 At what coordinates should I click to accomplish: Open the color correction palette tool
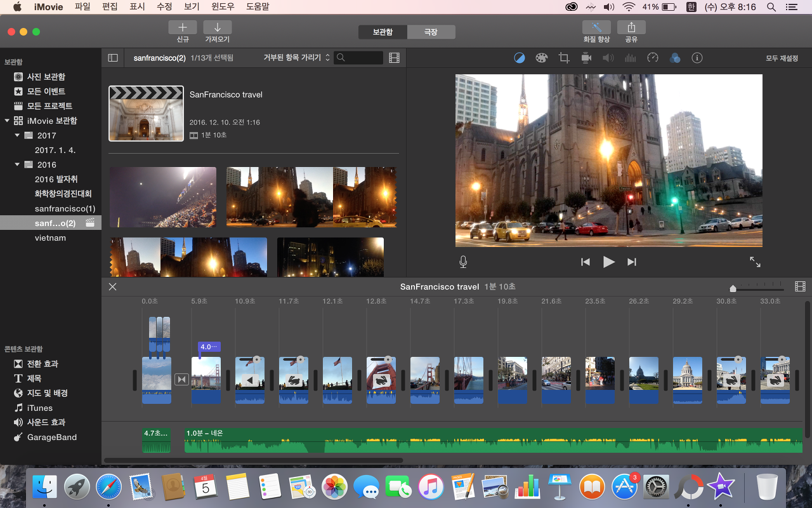click(x=541, y=58)
